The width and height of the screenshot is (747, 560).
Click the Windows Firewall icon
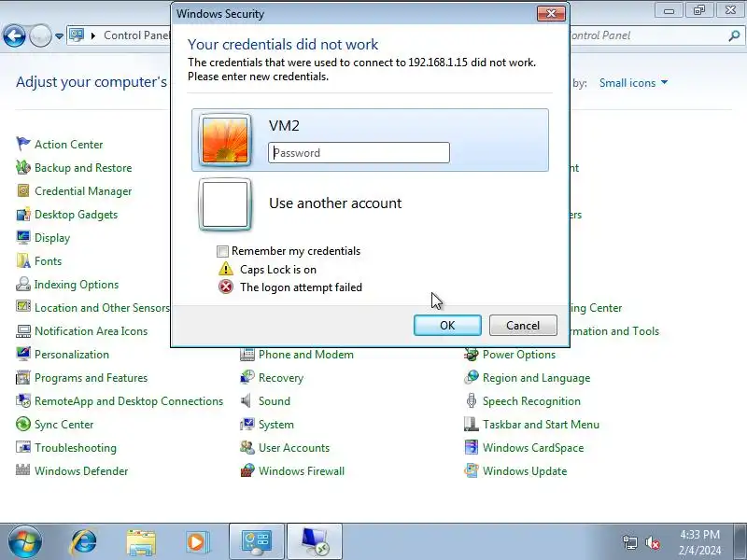pos(247,470)
